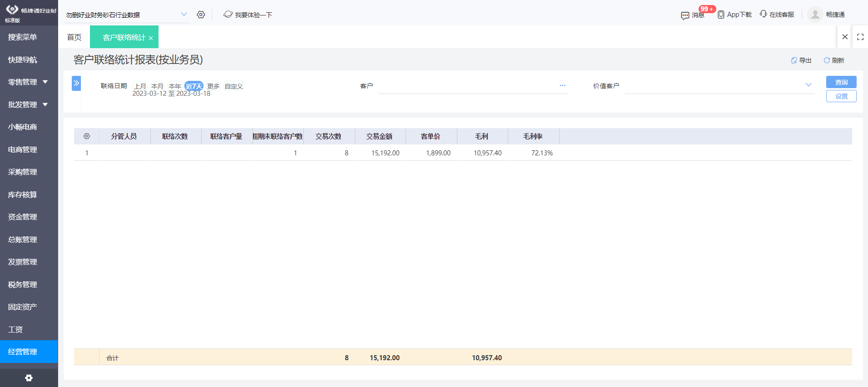Toggle fullscreen mode icon

(x=860, y=37)
